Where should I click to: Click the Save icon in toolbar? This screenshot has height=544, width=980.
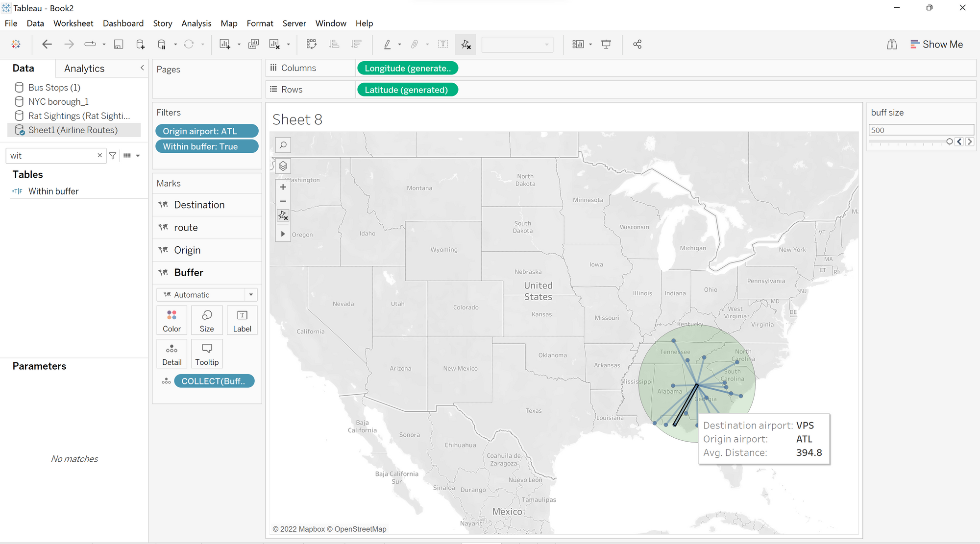[x=119, y=44]
